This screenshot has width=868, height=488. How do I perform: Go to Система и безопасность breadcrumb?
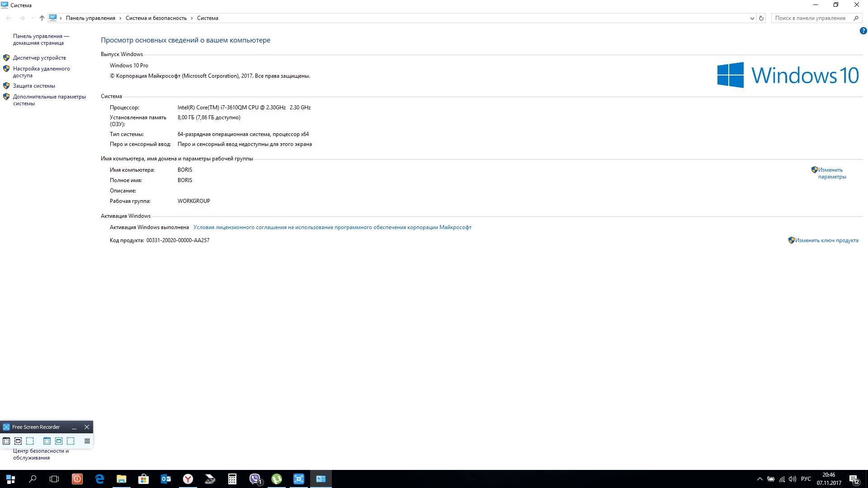point(156,18)
